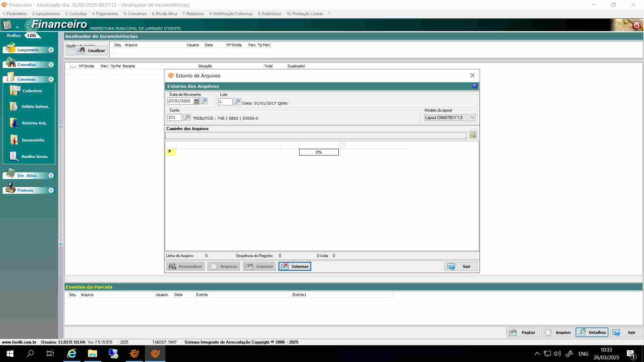Screen dimensions: 644x362
Task: Expand the Lançament. sidebar group
Action: click(51, 50)
